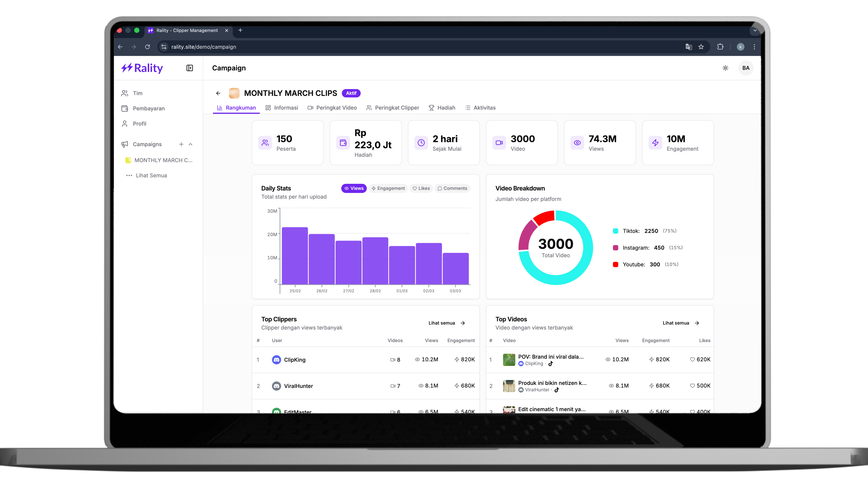Collapse the sidebar panel icon
The width and height of the screenshot is (868, 488).
(x=190, y=68)
